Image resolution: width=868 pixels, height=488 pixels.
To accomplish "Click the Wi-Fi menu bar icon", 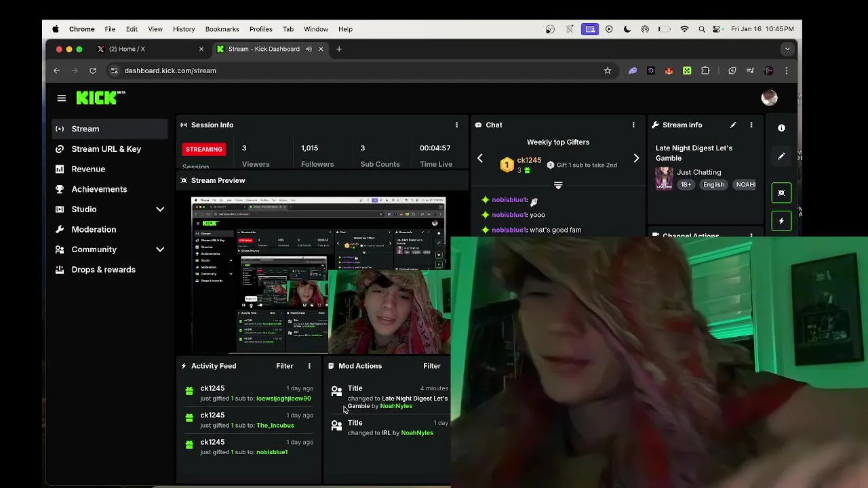I will click(x=684, y=29).
